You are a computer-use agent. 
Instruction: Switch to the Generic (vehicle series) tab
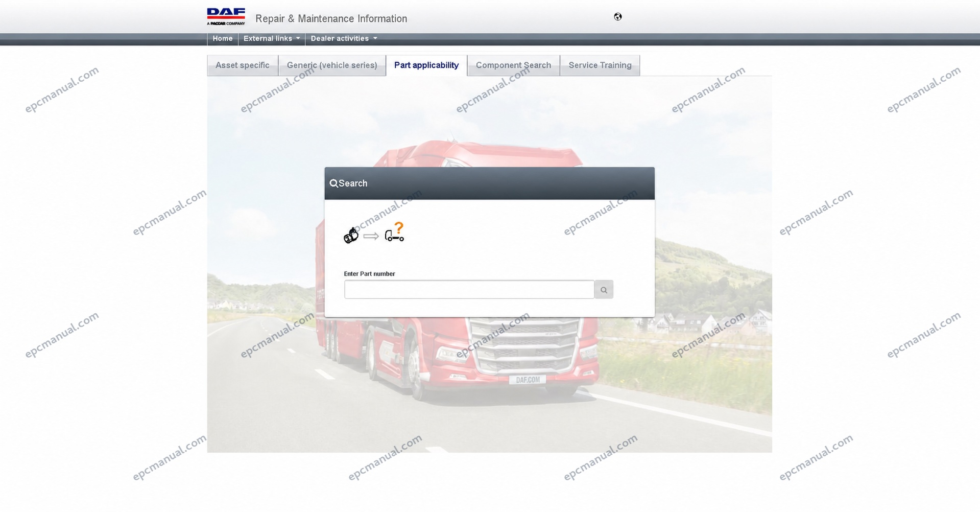[332, 65]
